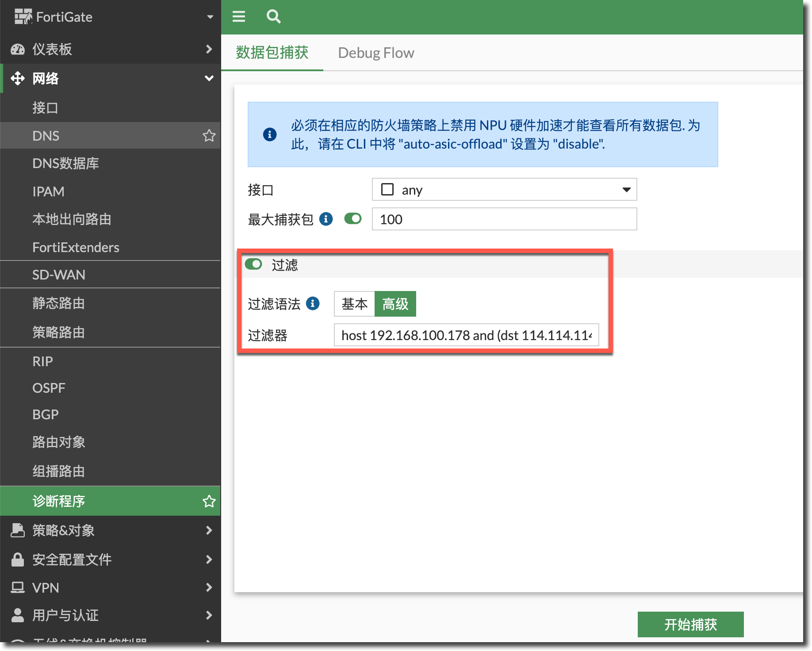The height and width of the screenshot is (651, 812).
Task: Click the FortiGate logo icon
Action: coord(23,17)
